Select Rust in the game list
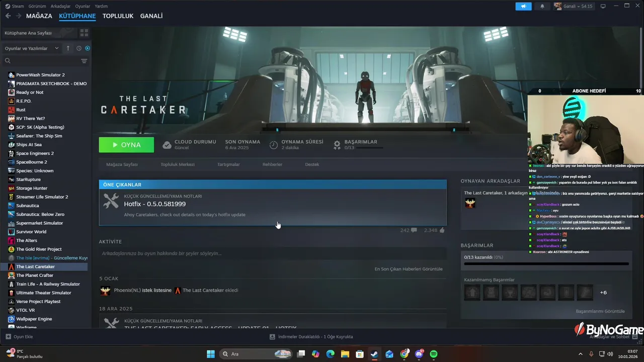 (x=21, y=110)
